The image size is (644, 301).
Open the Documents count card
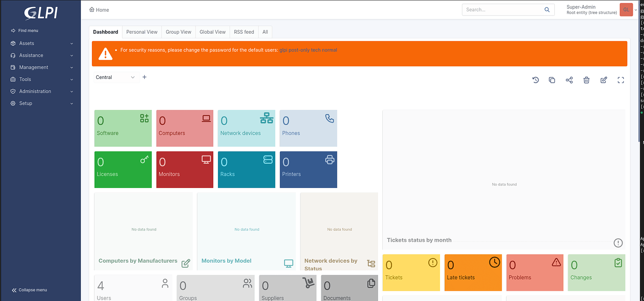pyautogui.click(x=350, y=288)
